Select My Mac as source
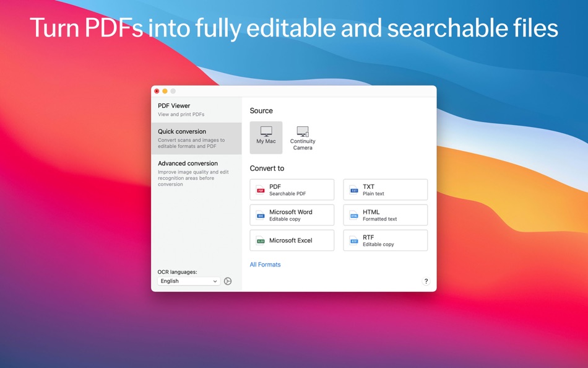Viewport: 588px width, 368px height. coord(266,138)
